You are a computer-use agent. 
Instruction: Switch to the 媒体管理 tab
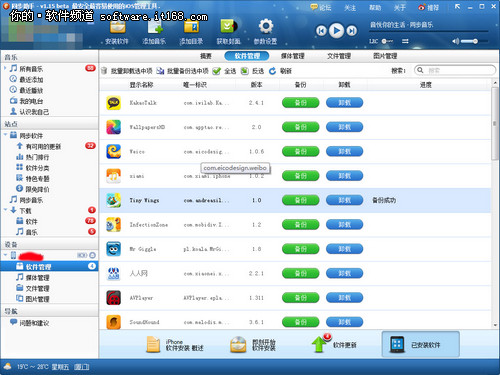pos(293,56)
